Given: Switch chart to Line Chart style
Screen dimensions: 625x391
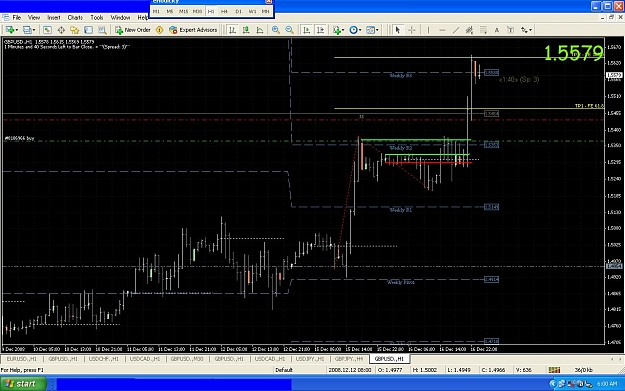Looking at the screenshot, I should (259, 30).
